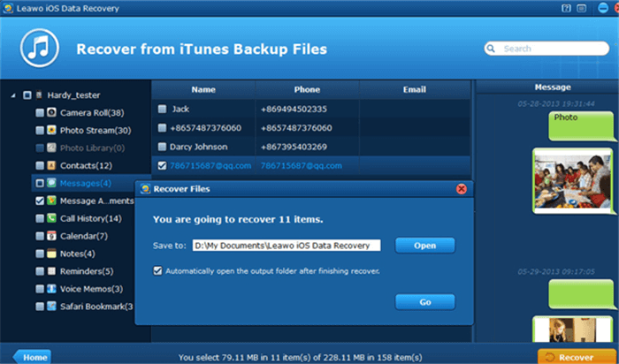Click the Voice Memos icon
The width and height of the screenshot is (619, 364).
pos(52,289)
